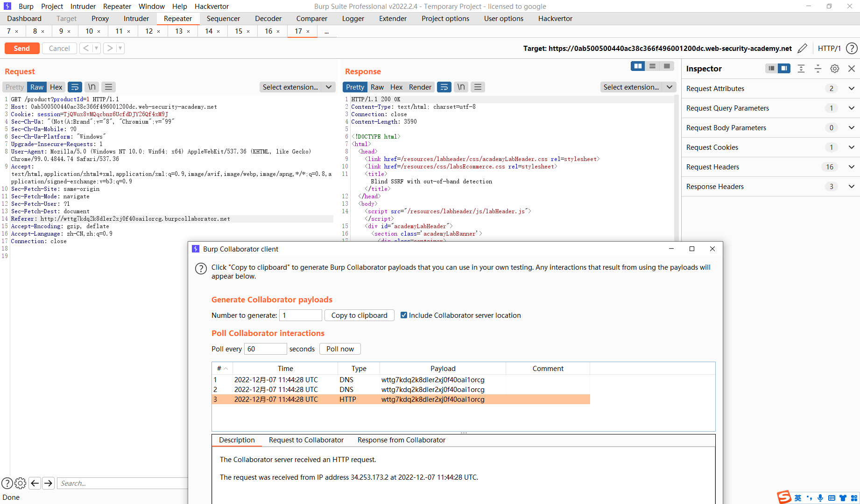The image size is (860, 504).
Task: Select top-bottom split layout icon
Action: (652, 66)
